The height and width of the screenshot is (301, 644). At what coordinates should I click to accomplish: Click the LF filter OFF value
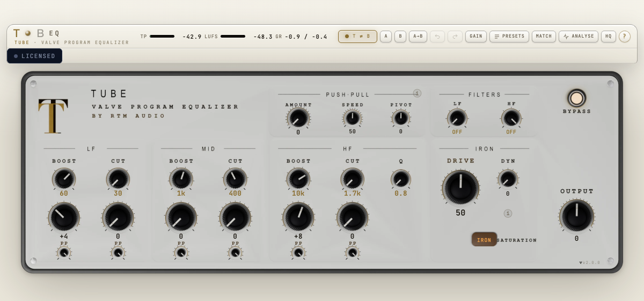point(457,132)
